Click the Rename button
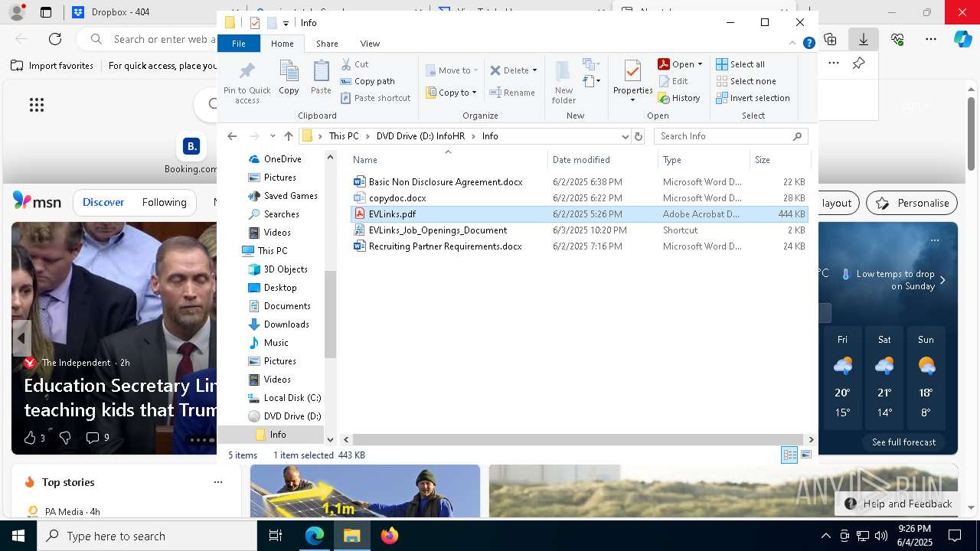 512,93
